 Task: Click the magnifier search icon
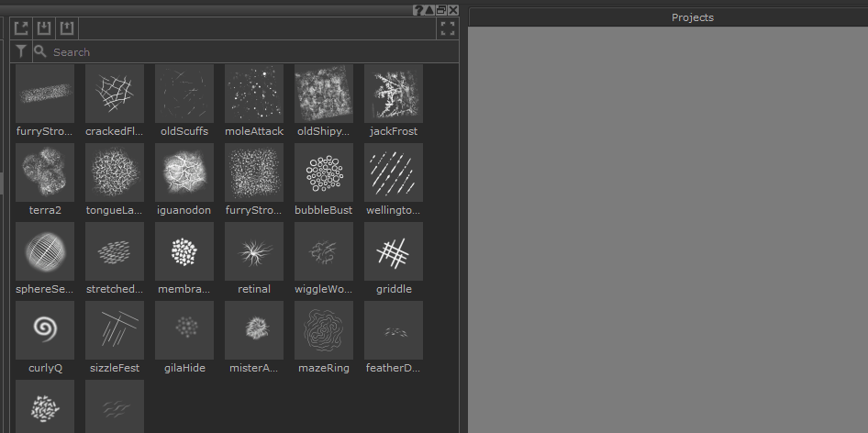click(x=40, y=52)
